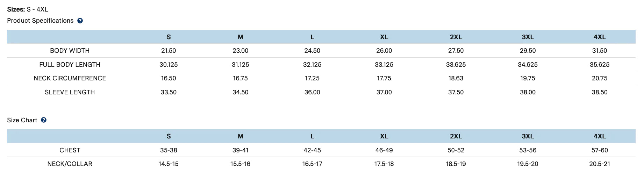The width and height of the screenshot is (644, 187).
Task: Select the BODY WIDTH row label
Action: tap(70, 51)
